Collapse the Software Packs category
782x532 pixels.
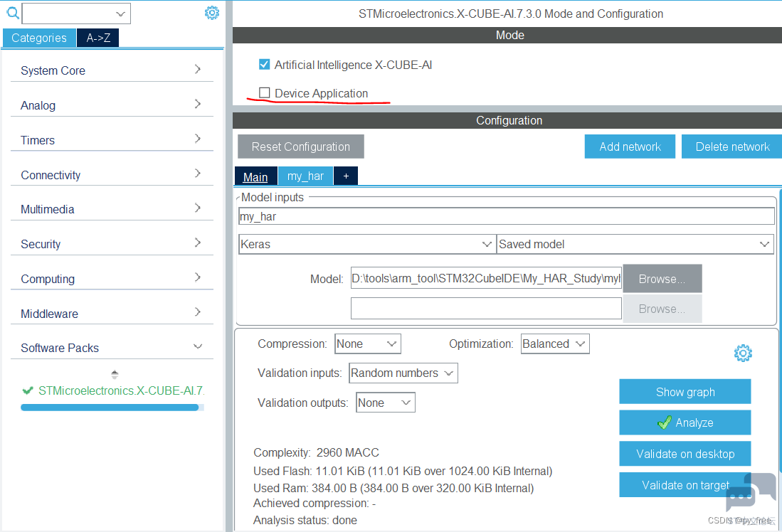[x=112, y=348]
